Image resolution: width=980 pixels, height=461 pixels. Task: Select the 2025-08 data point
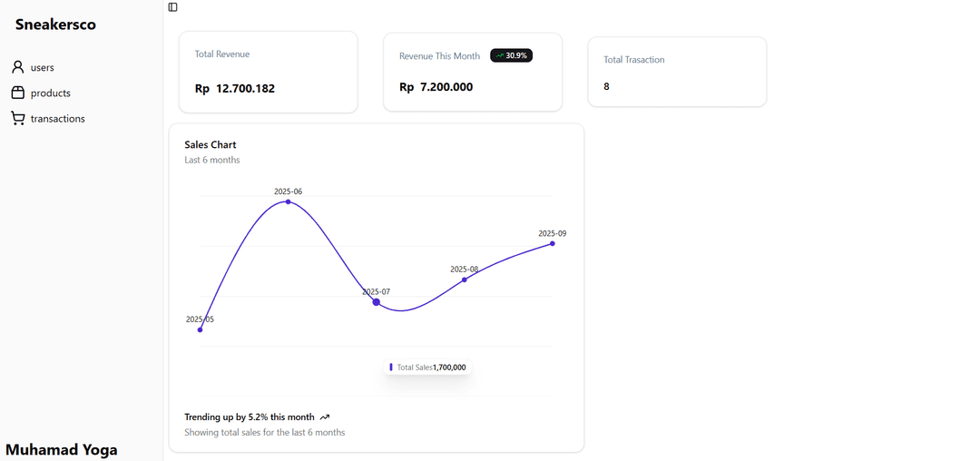click(465, 280)
